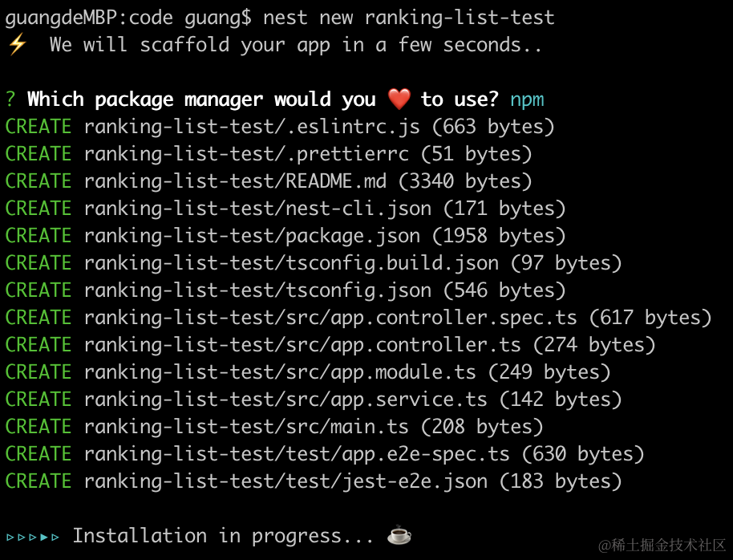733x560 pixels.
Task: Click the lightning bolt emoji
Action: 17,45
